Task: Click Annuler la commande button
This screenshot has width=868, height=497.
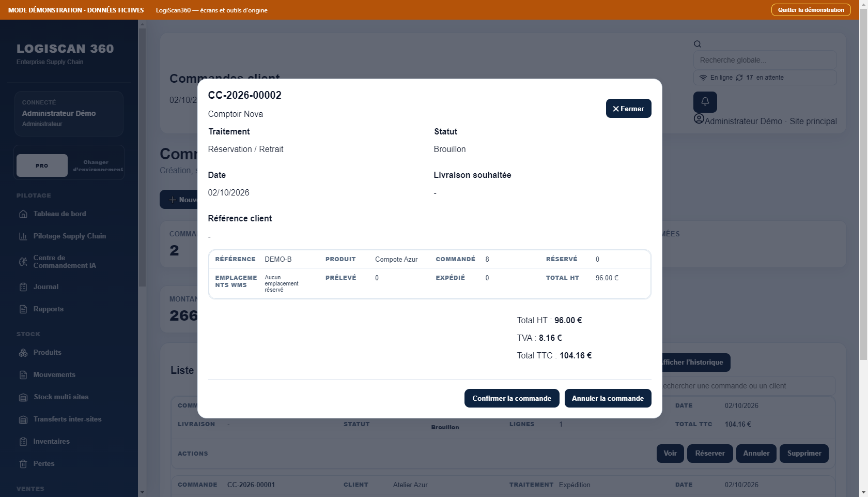Action: tap(608, 398)
